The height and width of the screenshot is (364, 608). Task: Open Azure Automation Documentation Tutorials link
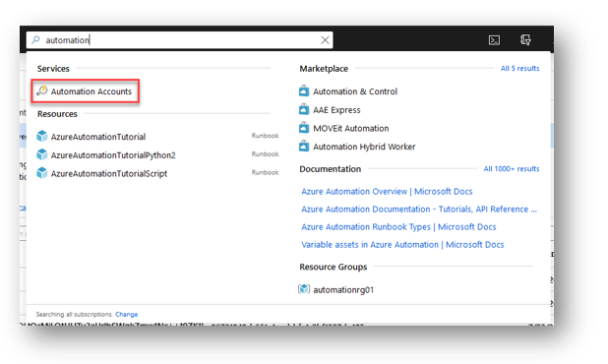[419, 210]
